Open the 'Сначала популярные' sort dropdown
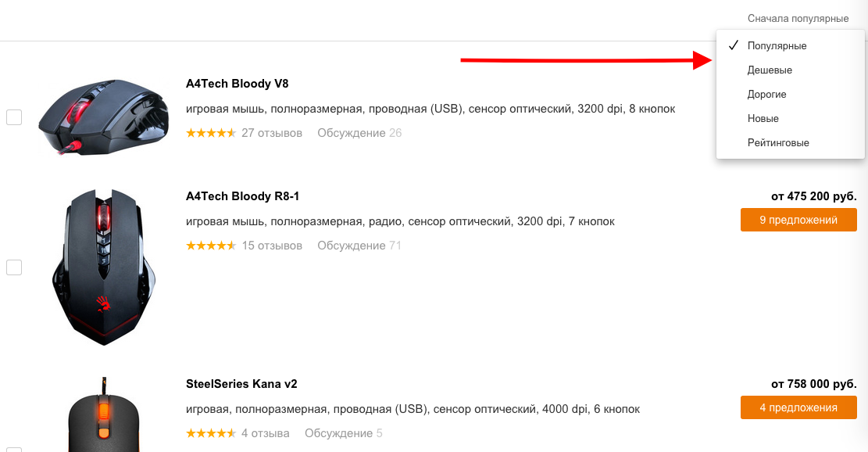This screenshot has height=452, width=868. 798,18
